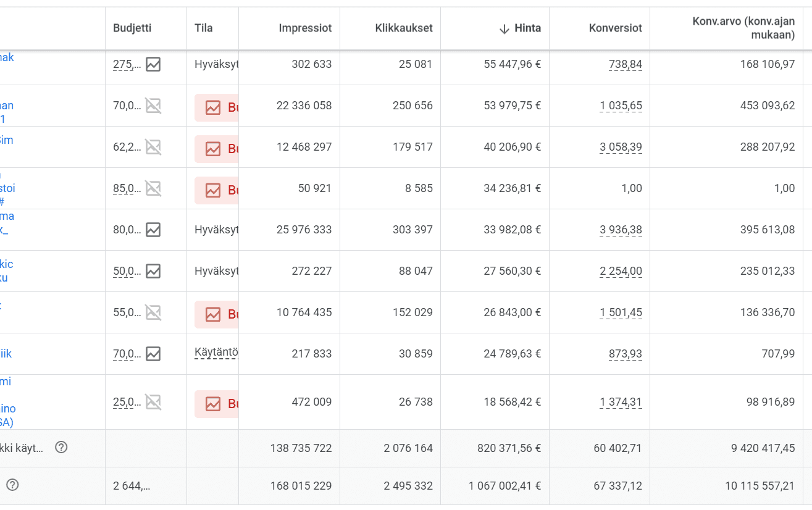Click the Käytäntö status text
The height and width of the screenshot is (510, 812).
(216, 353)
